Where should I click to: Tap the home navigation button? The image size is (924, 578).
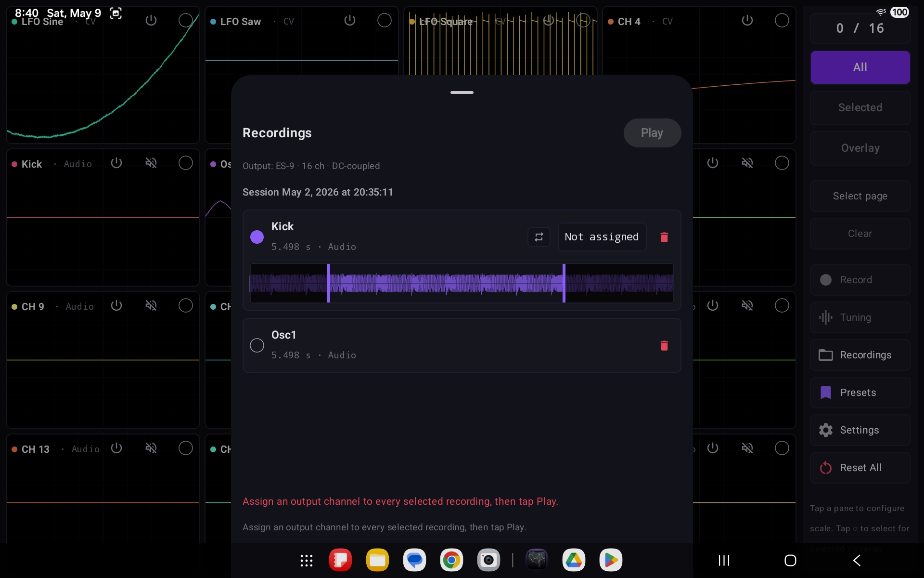[790, 560]
